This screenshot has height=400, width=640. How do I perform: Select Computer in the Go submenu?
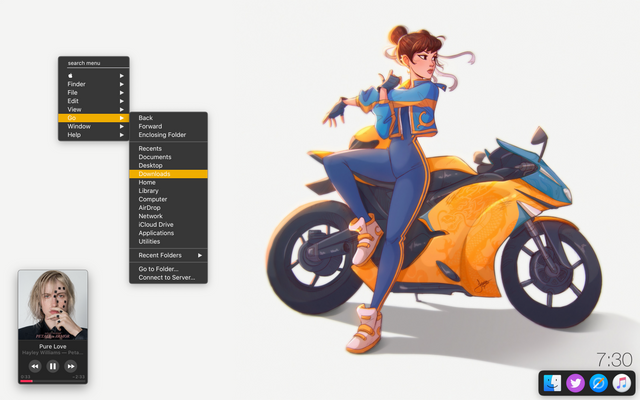pyautogui.click(x=168, y=199)
